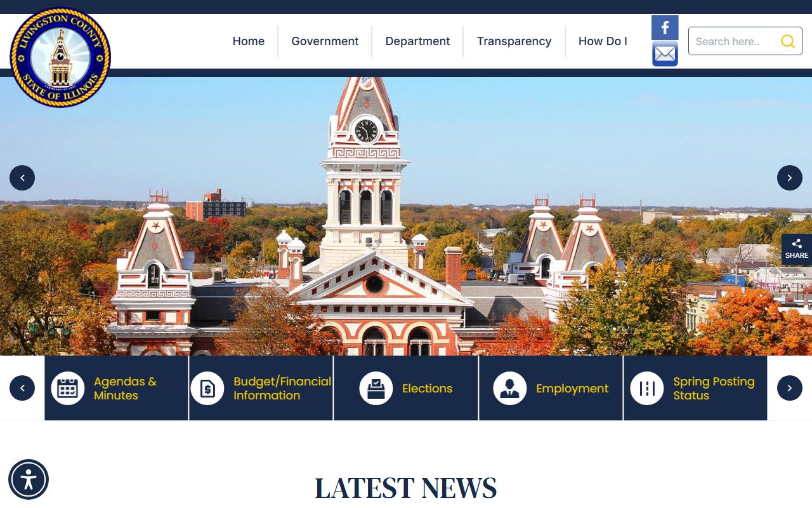Click the email envelope icon
The height and width of the screenshot is (508, 812).
pos(665,55)
